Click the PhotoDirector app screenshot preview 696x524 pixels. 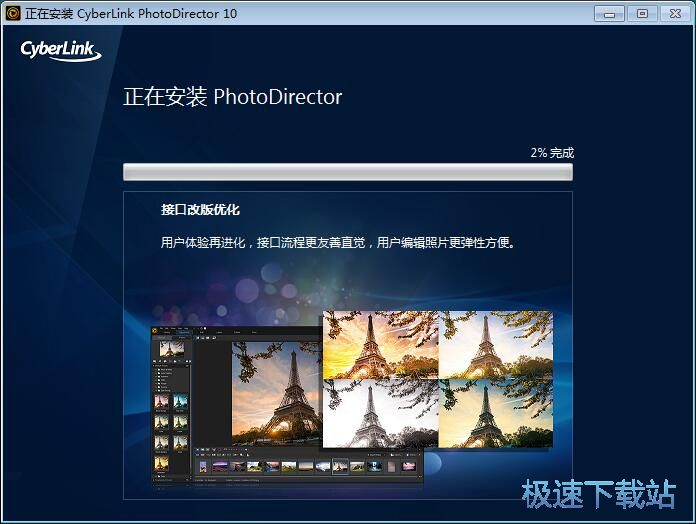[287, 405]
